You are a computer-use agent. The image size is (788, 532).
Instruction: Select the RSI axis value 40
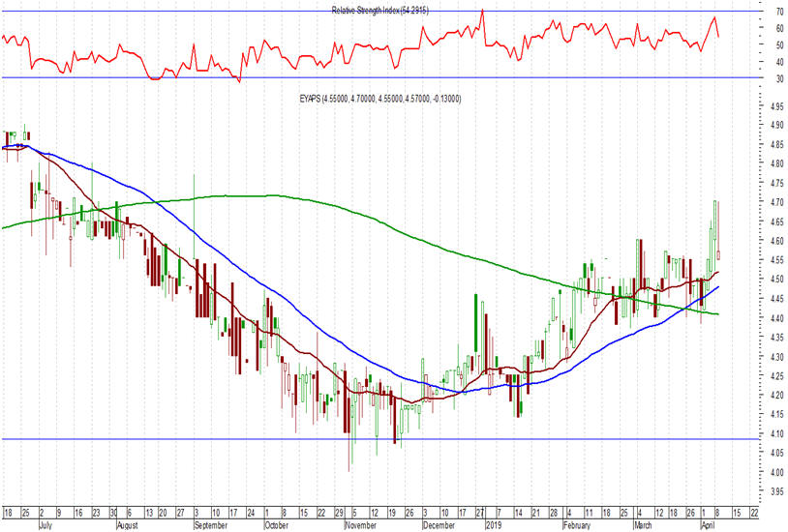[x=779, y=62]
